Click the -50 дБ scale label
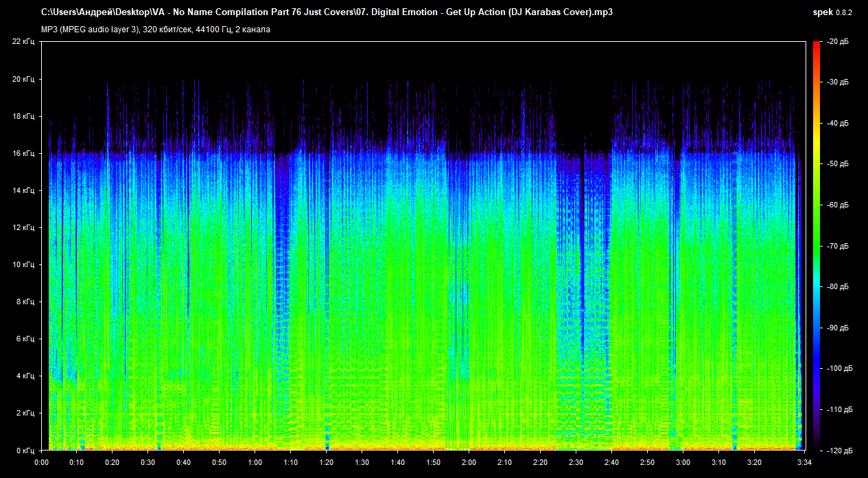 838,164
